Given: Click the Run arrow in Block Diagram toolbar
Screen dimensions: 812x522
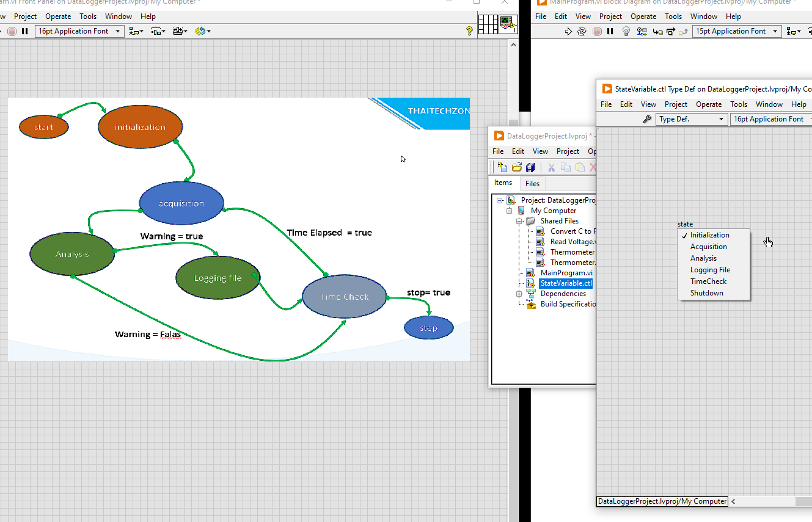Looking at the screenshot, I should 568,31.
